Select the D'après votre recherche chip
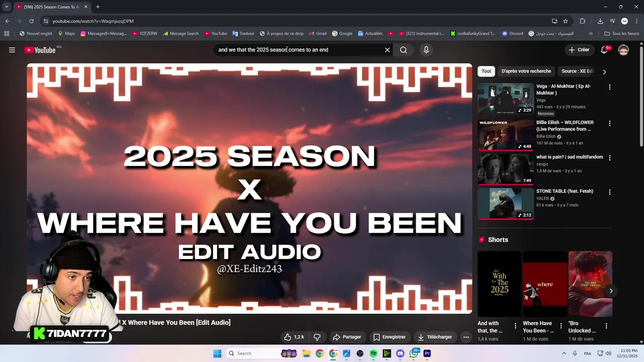644x362 pixels. (526, 71)
